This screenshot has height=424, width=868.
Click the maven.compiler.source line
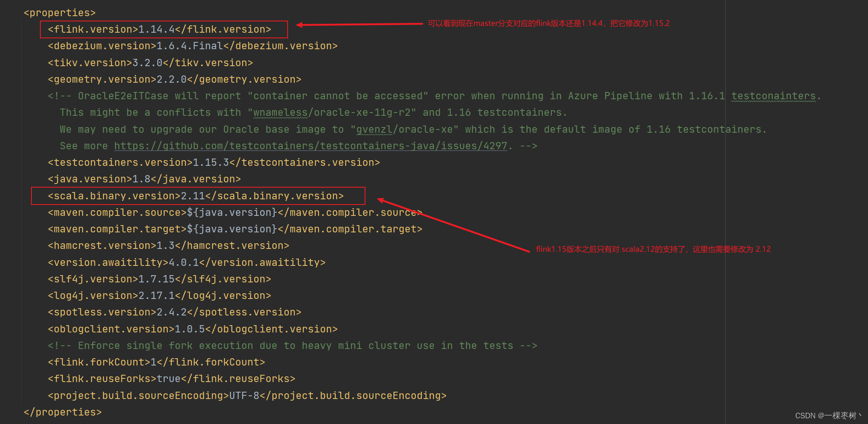pyautogui.click(x=235, y=213)
